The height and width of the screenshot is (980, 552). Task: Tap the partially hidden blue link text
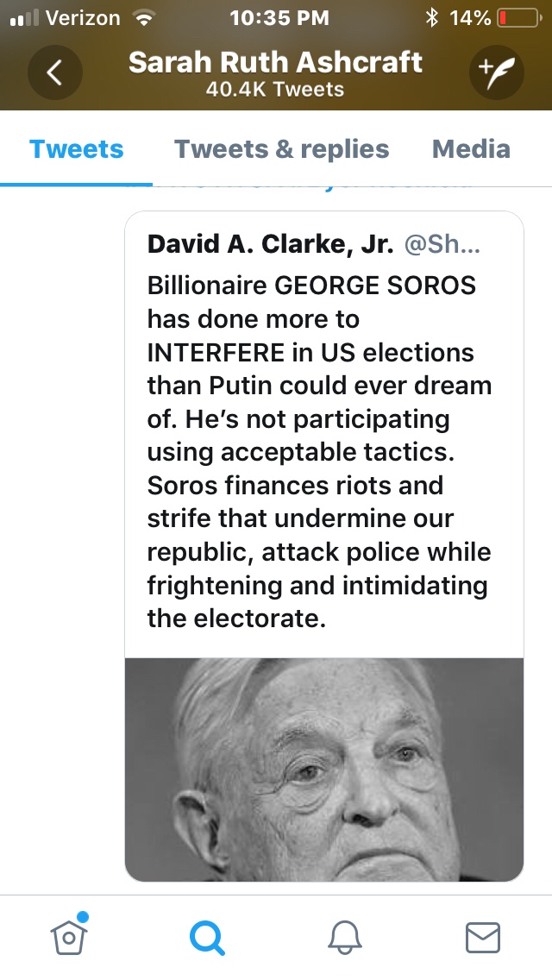coord(302,186)
